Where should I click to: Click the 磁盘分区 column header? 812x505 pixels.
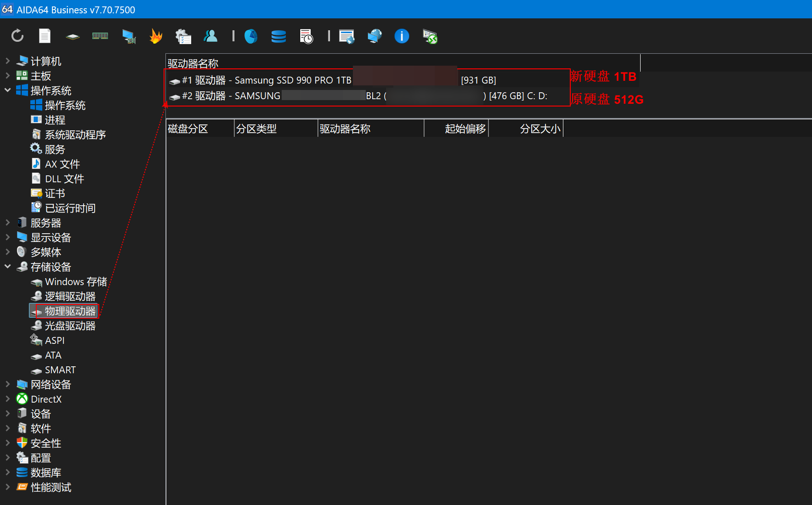(x=200, y=129)
